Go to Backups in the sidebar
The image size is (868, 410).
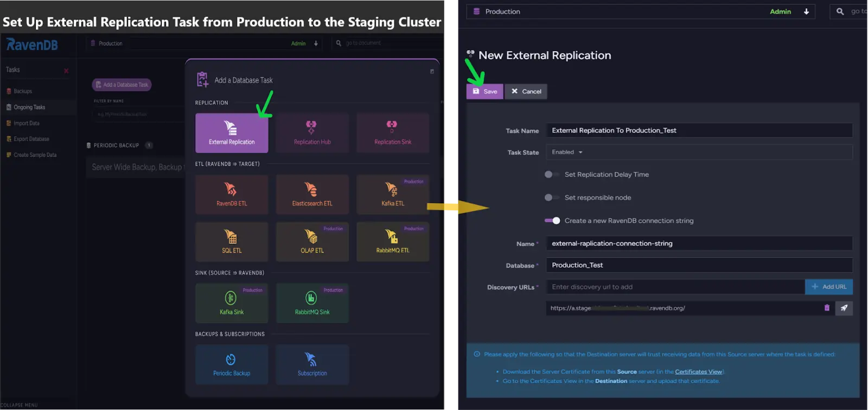click(x=23, y=91)
